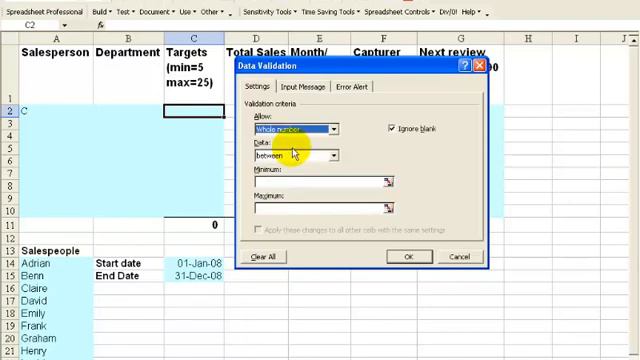
Task: Select the David cell
Action: pos(56,301)
